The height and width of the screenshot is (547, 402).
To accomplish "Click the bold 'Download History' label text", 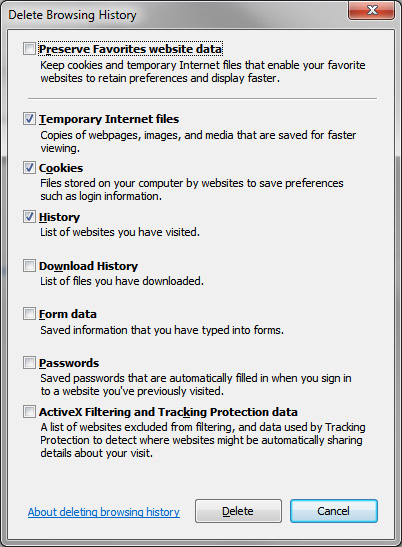I will 88,266.
